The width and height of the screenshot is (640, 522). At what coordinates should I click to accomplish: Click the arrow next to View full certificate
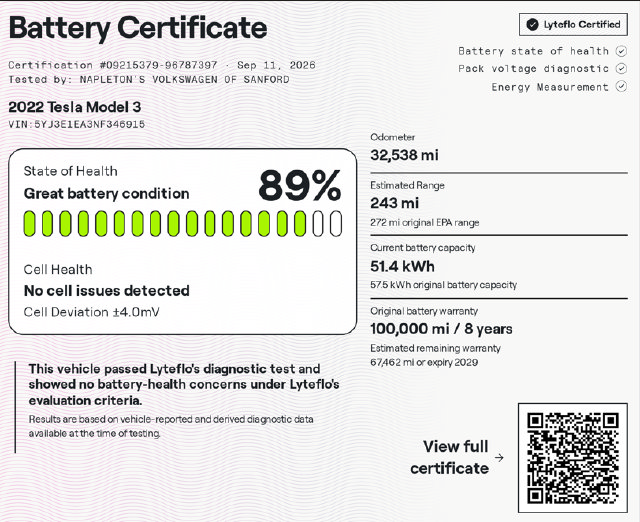(499, 458)
